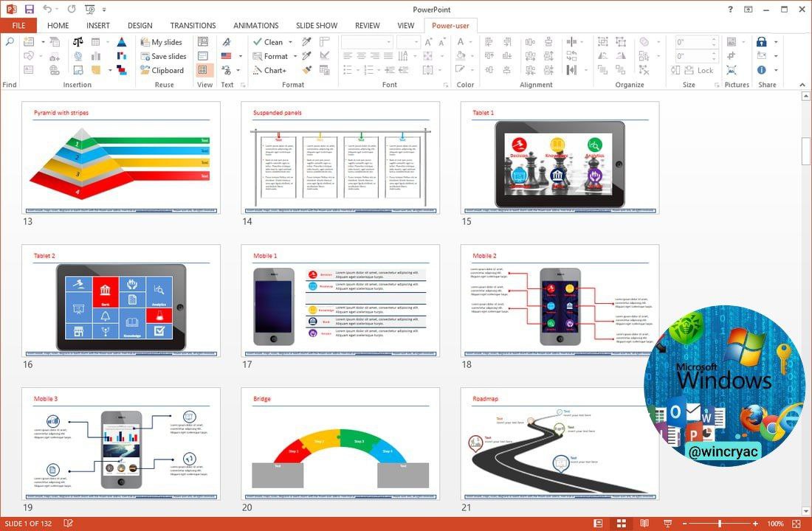Viewport: 812px width, 531px height.
Task: Toggle the middle view button in View group
Action: tap(204, 56)
